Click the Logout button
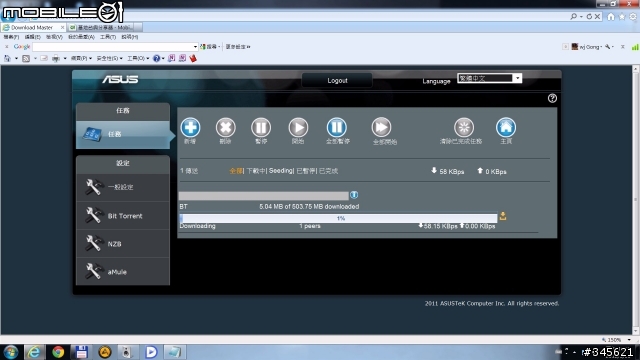 337,80
